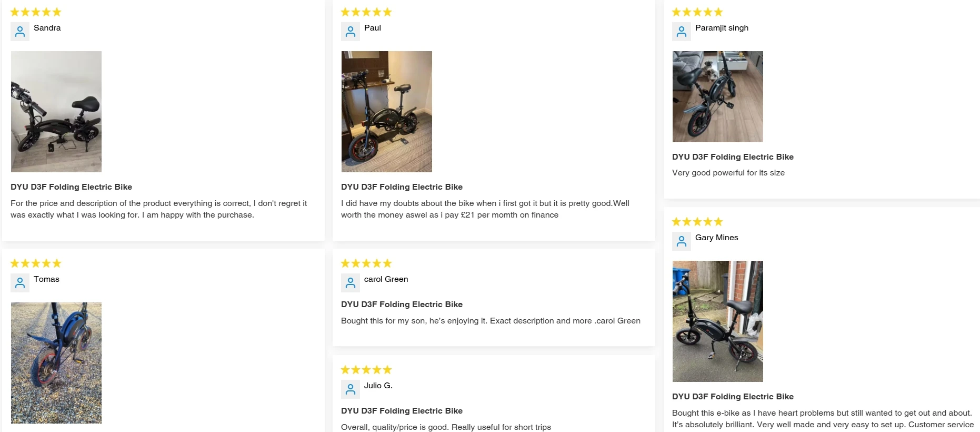The image size is (980, 432).
Task: Click product title in carol Green's review
Action: click(x=402, y=305)
